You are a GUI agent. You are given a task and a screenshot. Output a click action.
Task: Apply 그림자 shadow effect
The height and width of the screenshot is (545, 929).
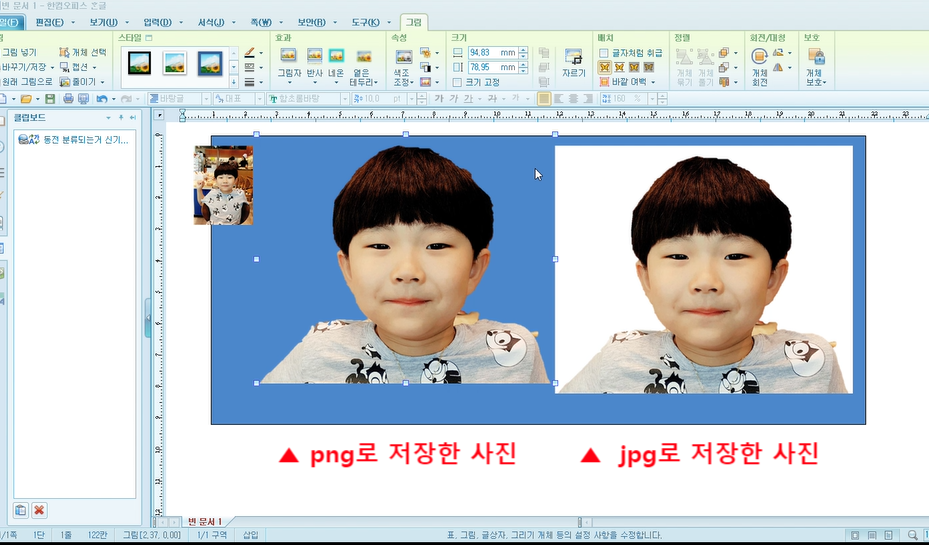[289, 64]
